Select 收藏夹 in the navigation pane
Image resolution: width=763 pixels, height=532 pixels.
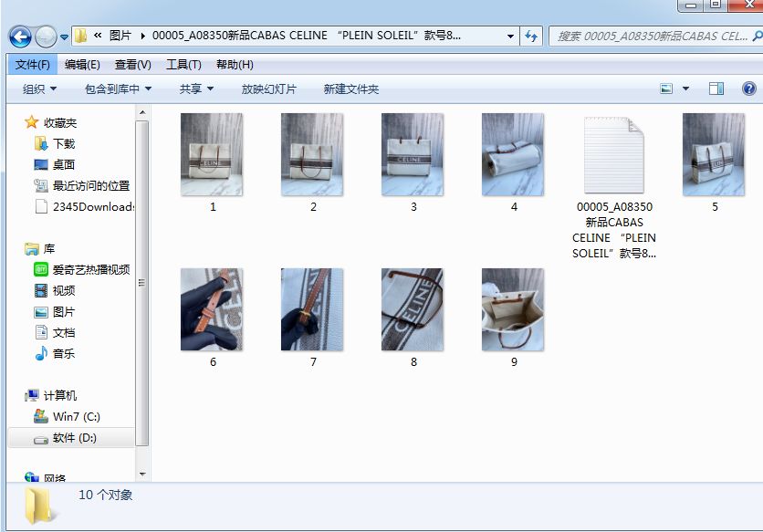(60, 122)
